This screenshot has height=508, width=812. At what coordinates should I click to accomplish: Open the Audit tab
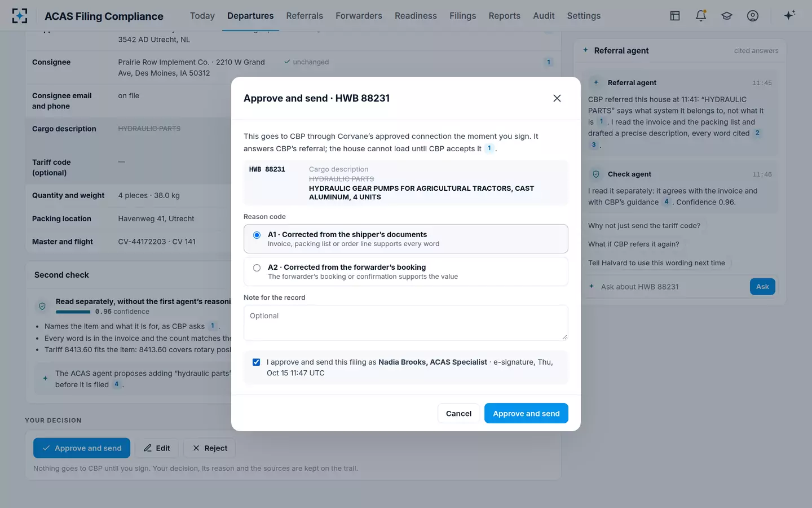[x=544, y=16]
